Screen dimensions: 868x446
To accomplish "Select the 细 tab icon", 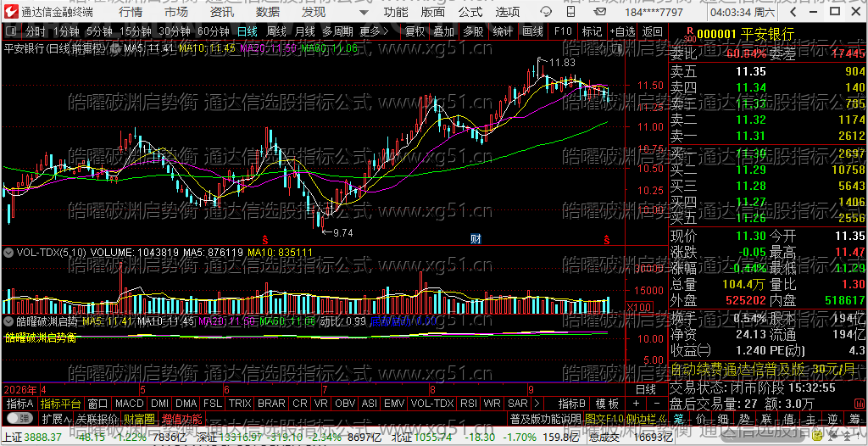I will (722, 418).
